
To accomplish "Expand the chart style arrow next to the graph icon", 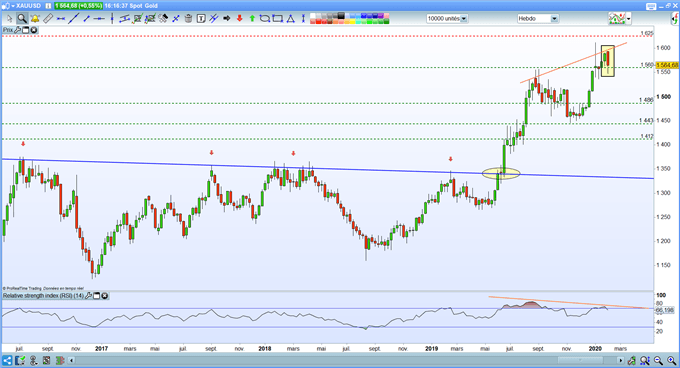I will 628,19.
